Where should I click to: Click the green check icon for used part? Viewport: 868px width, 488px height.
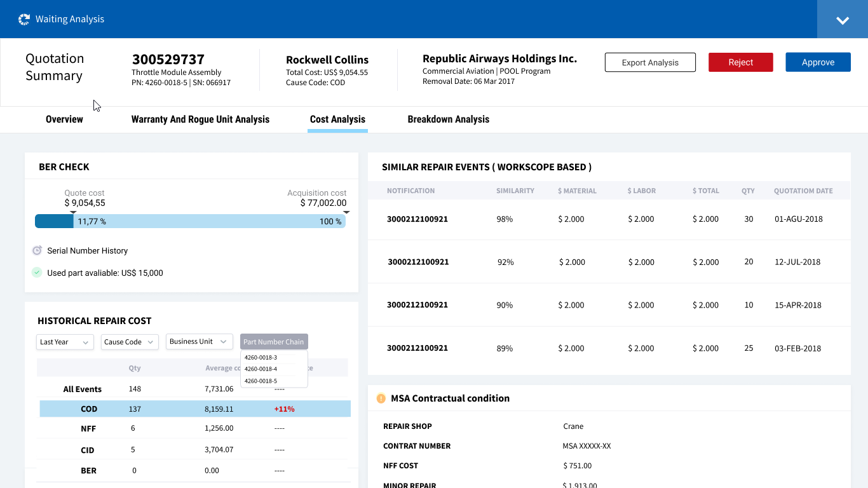(37, 273)
